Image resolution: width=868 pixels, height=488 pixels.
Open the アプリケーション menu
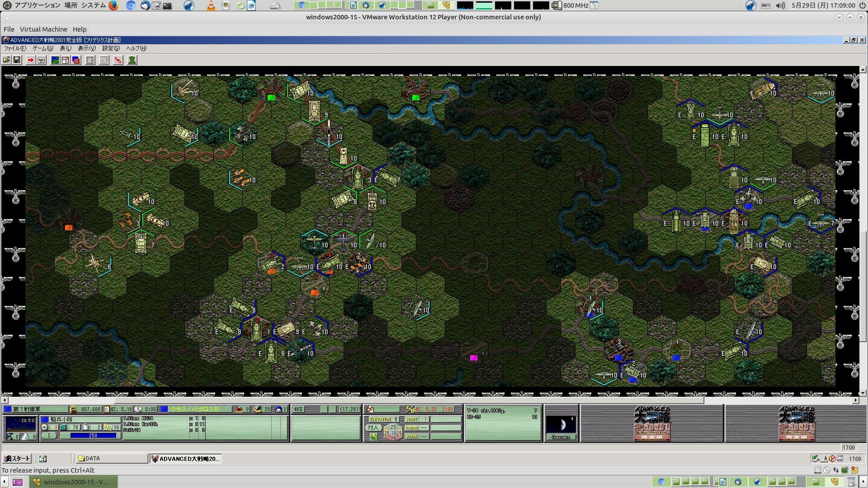click(37, 5)
